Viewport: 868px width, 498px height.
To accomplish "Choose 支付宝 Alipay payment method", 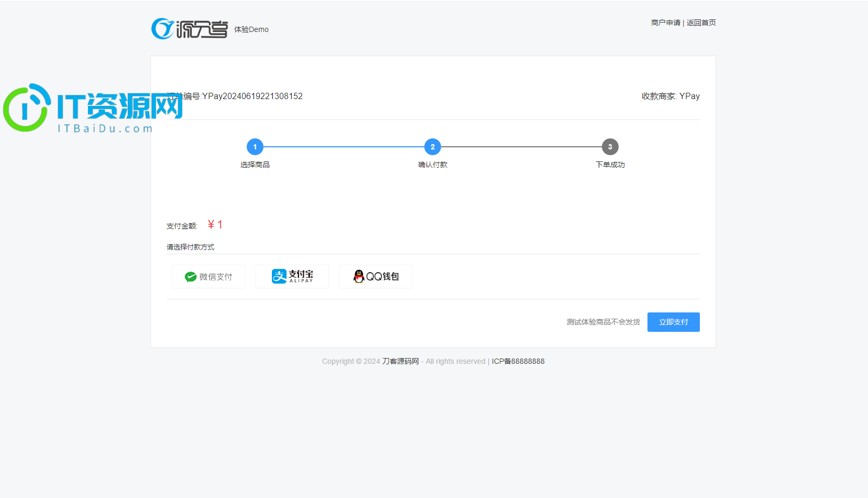I will (x=292, y=276).
